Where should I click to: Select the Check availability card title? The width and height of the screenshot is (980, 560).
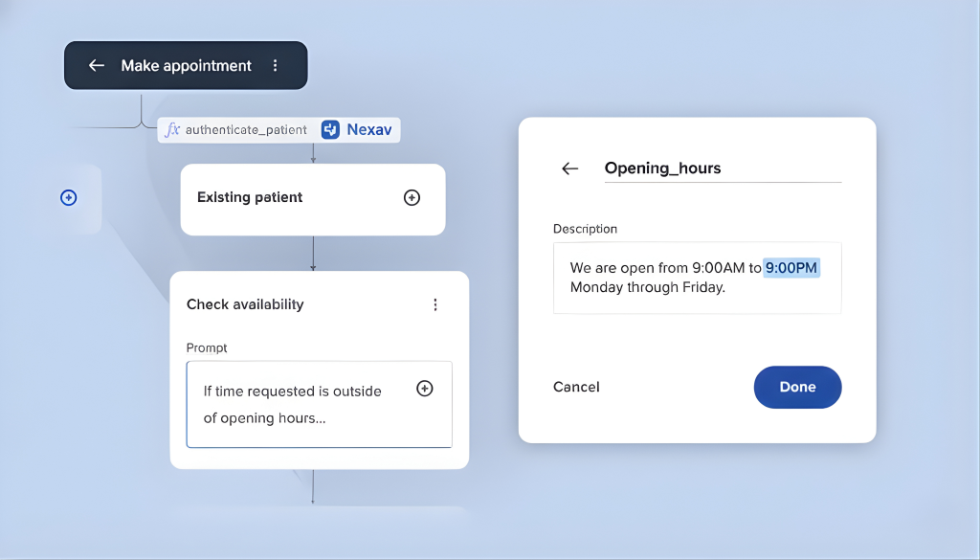[x=245, y=304]
